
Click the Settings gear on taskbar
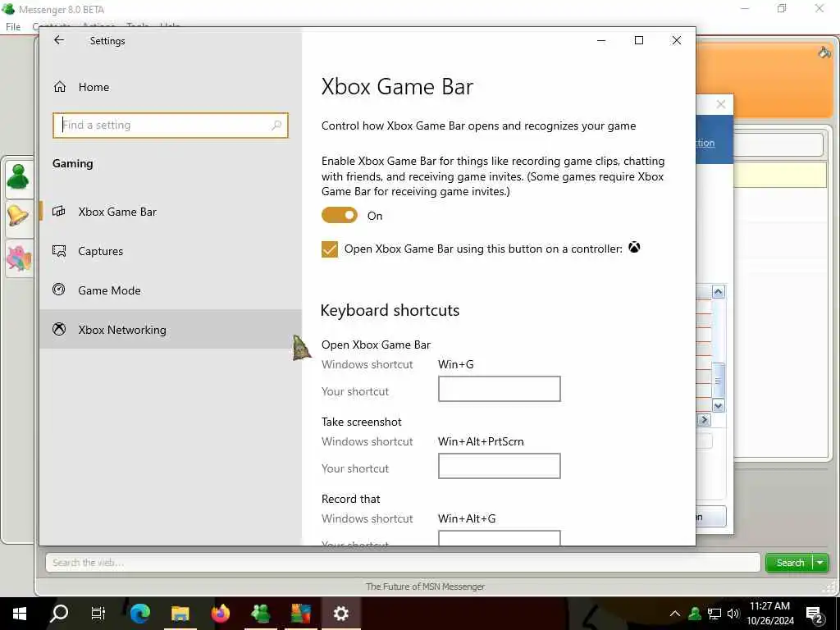coord(340,614)
